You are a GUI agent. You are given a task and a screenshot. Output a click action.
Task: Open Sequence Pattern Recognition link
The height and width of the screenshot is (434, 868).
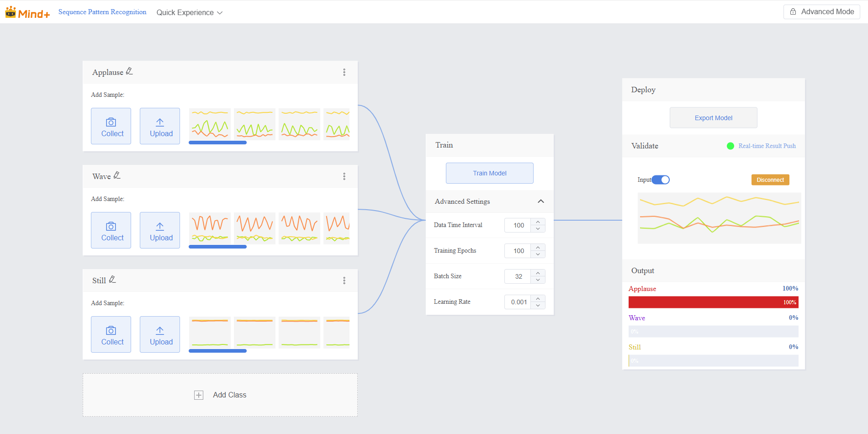102,12
